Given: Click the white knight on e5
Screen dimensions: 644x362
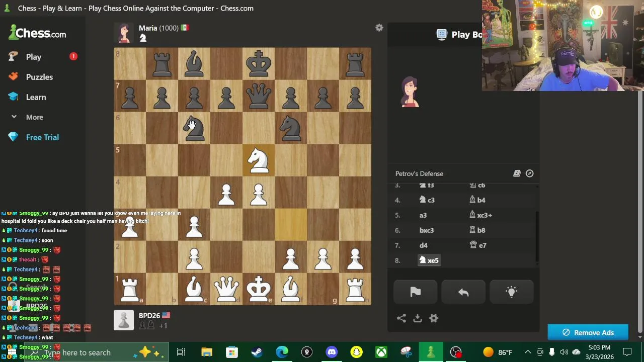Looking at the screenshot, I should (x=259, y=160).
